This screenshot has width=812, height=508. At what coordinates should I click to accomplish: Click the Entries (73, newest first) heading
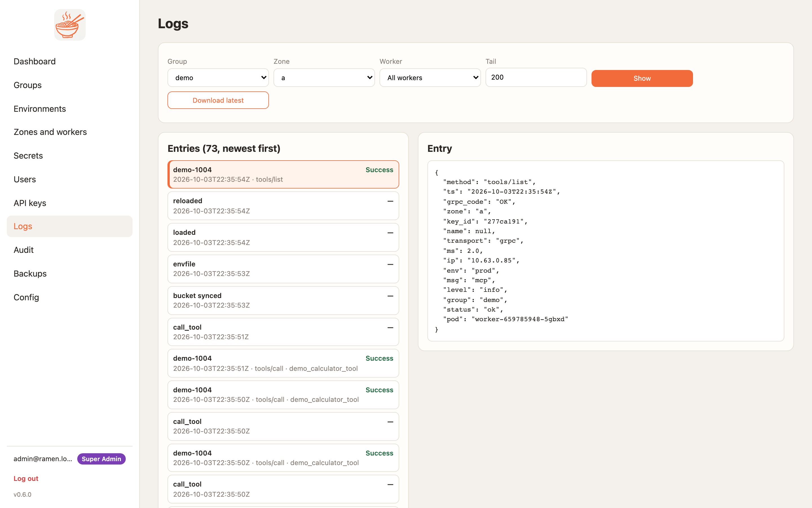[x=224, y=148]
